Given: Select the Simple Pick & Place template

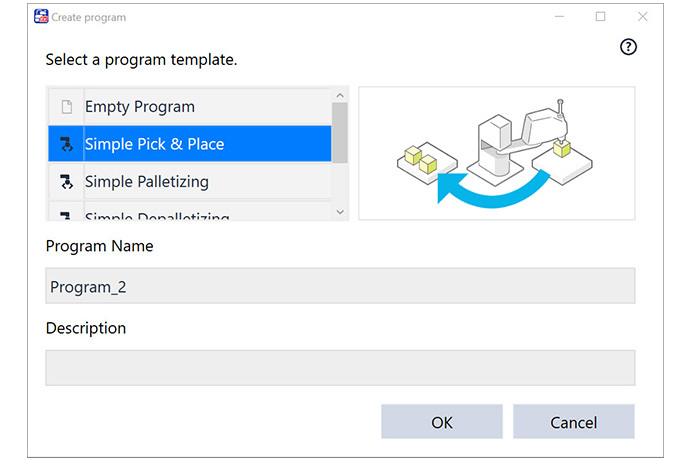Looking at the screenshot, I should [190, 144].
